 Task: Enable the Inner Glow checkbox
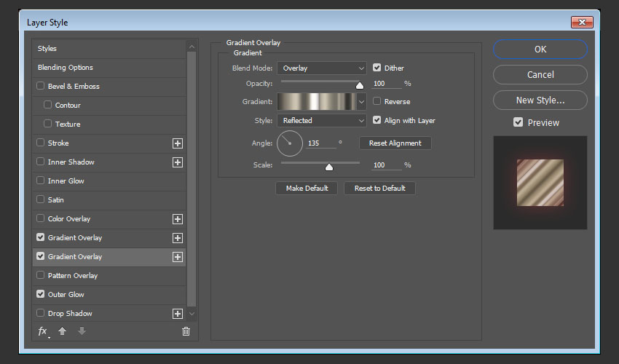(40, 181)
